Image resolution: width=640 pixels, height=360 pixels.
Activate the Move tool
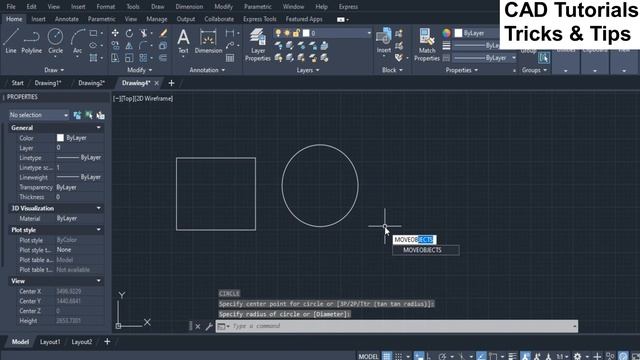point(115,33)
